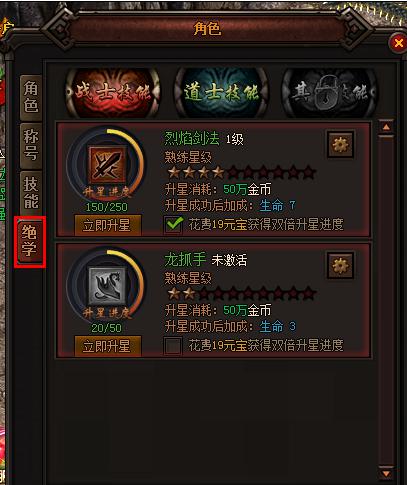
Task: Open the gear settings for 烈焰剑法
Action: click(340, 144)
